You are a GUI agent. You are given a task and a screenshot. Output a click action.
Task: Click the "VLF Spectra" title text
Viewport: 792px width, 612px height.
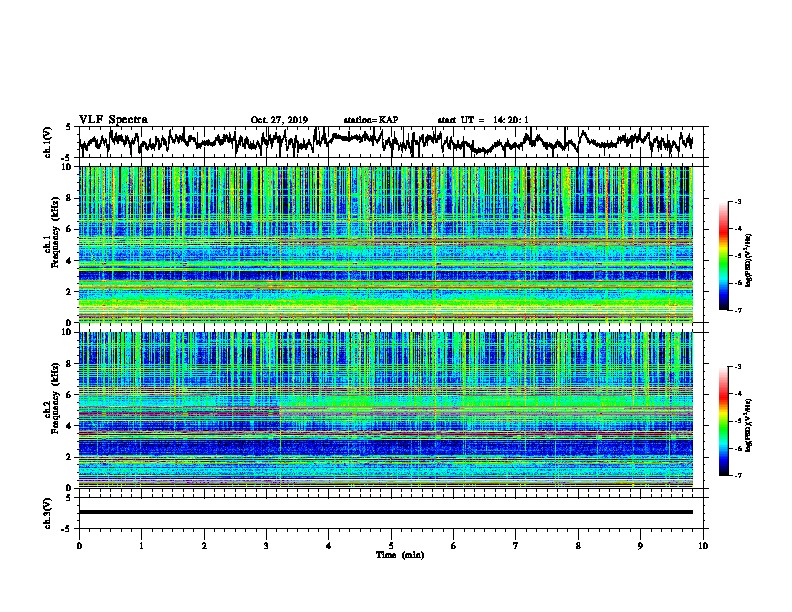click(113, 120)
